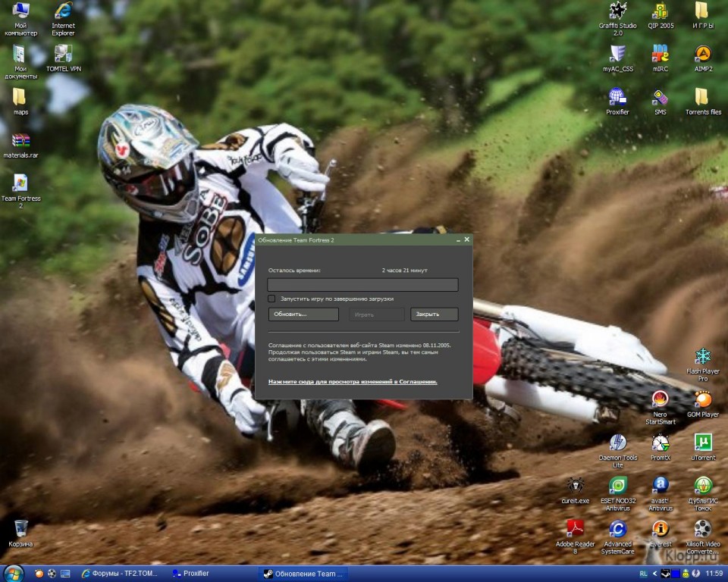Image resolution: width=728 pixels, height=582 pixels.
Task: Select the Team Fortress 2 desktop shortcut
Action: click(20, 183)
